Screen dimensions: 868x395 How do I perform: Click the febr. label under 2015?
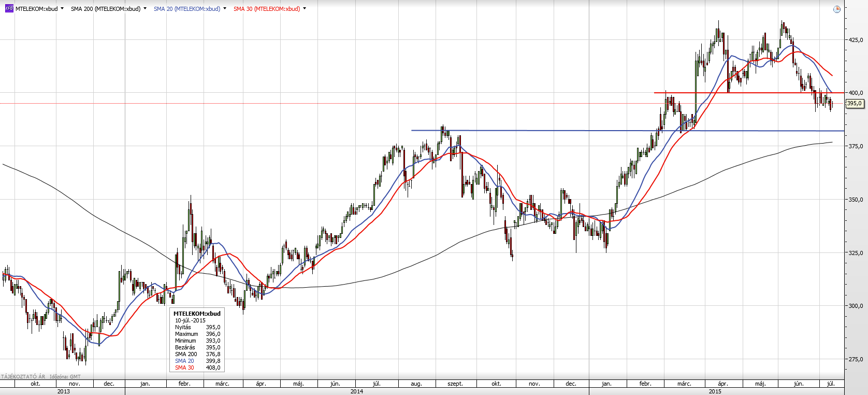(645, 384)
